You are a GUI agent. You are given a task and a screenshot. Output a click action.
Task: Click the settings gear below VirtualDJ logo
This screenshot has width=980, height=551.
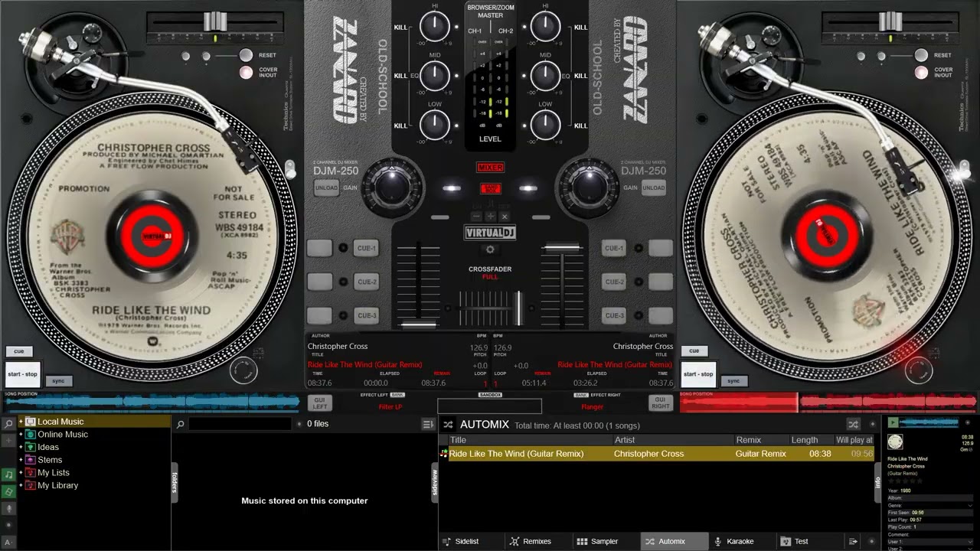(490, 249)
